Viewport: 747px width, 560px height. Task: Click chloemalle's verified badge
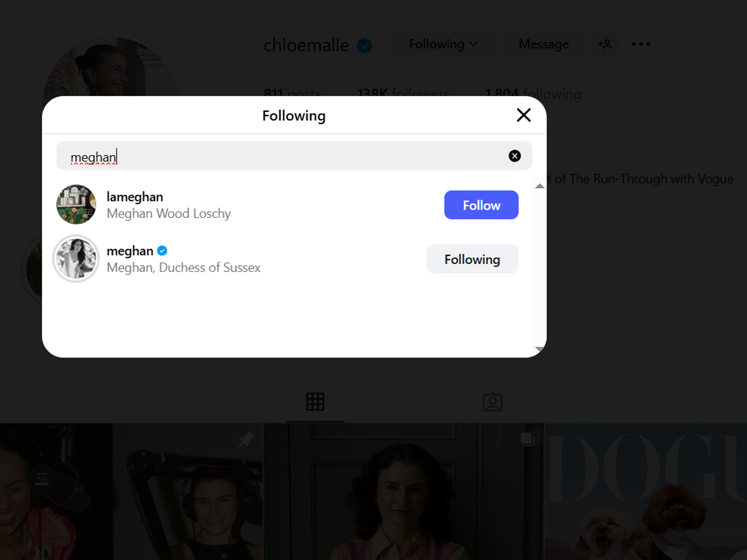pos(365,45)
